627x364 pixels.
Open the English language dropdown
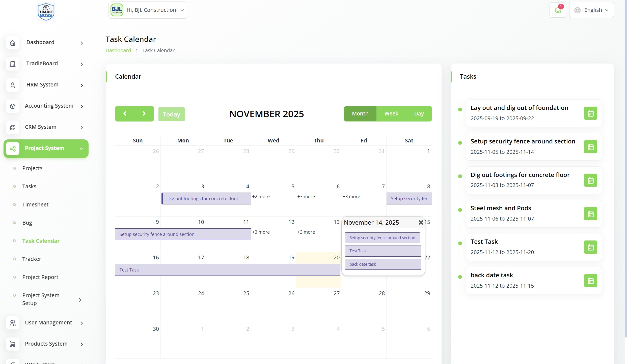tap(591, 10)
